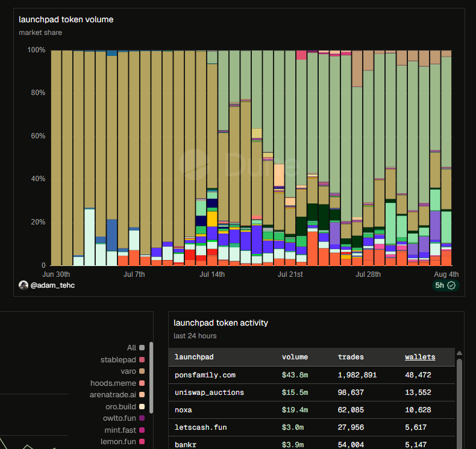The width and height of the screenshot is (476, 449).
Task: Select the noxa launchpad cell
Action: [183, 410]
